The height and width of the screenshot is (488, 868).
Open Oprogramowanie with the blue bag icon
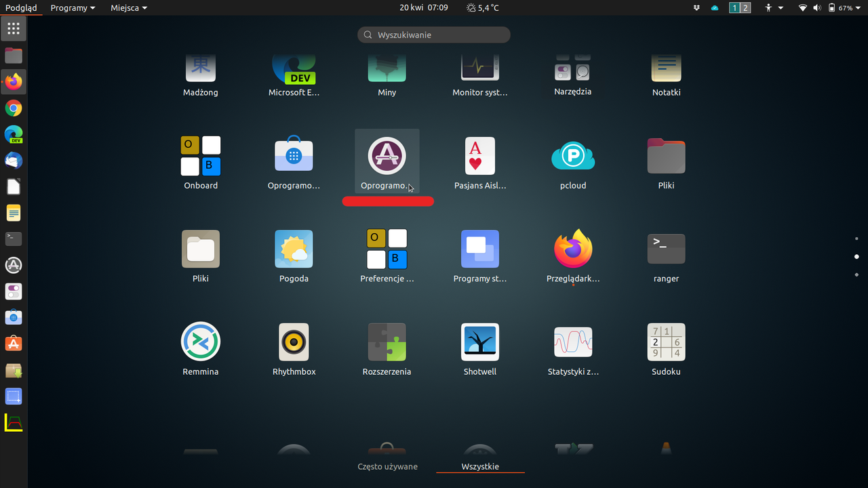coord(294,163)
